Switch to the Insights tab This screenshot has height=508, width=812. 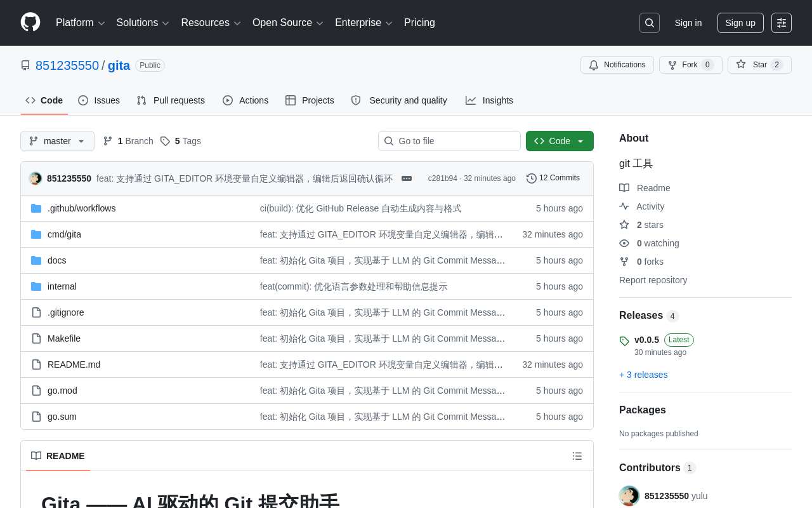[x=489, y=100]
